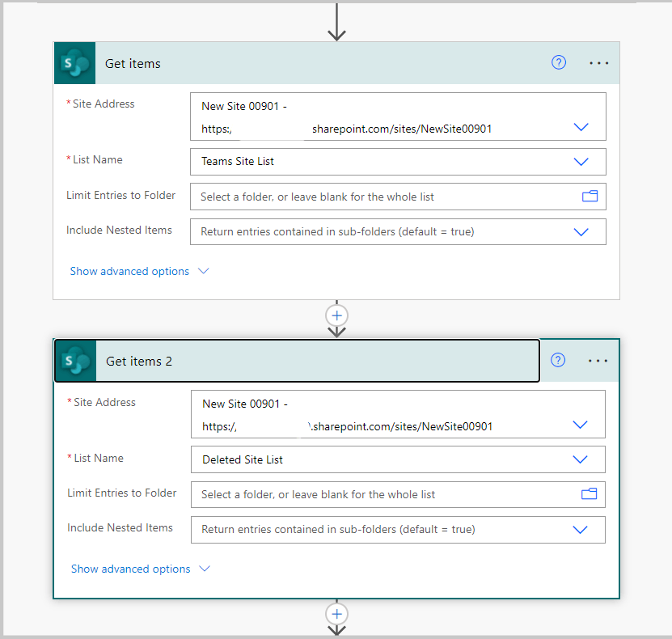Click the Site Address label in Get items
672x639 pixels.
coord(104,104)
